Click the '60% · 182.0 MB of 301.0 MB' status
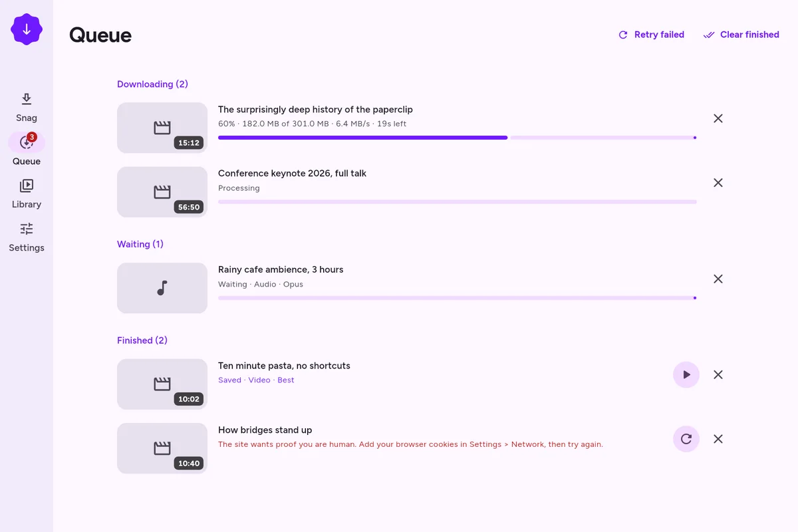This screenshot has width=798, height=532. [x=313, y=124]
